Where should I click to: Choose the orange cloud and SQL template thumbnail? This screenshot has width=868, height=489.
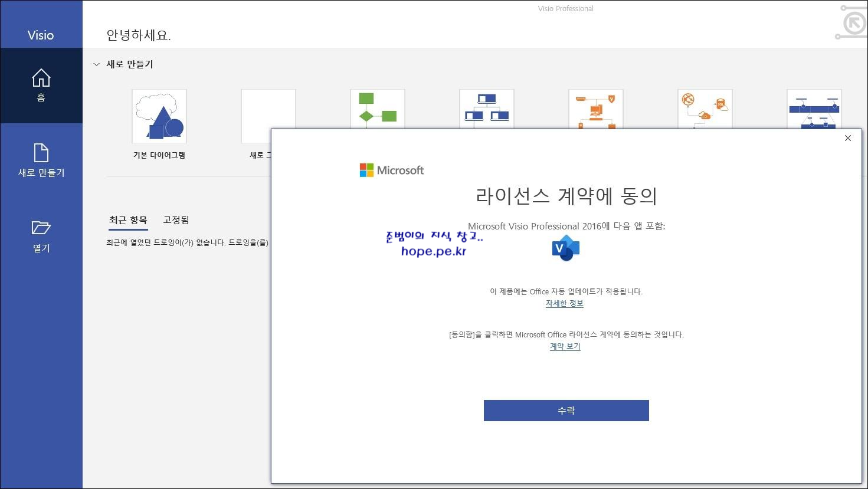(x=705, y=109)
